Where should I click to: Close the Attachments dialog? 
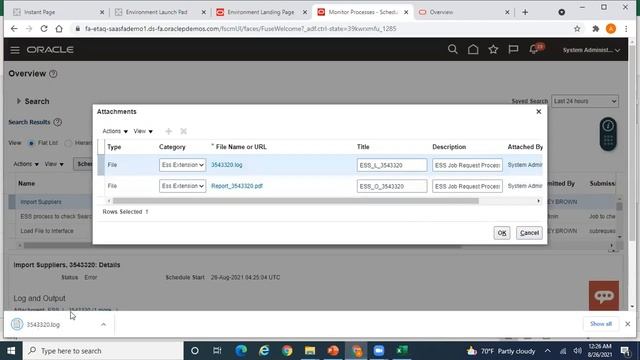click(539, 111)
